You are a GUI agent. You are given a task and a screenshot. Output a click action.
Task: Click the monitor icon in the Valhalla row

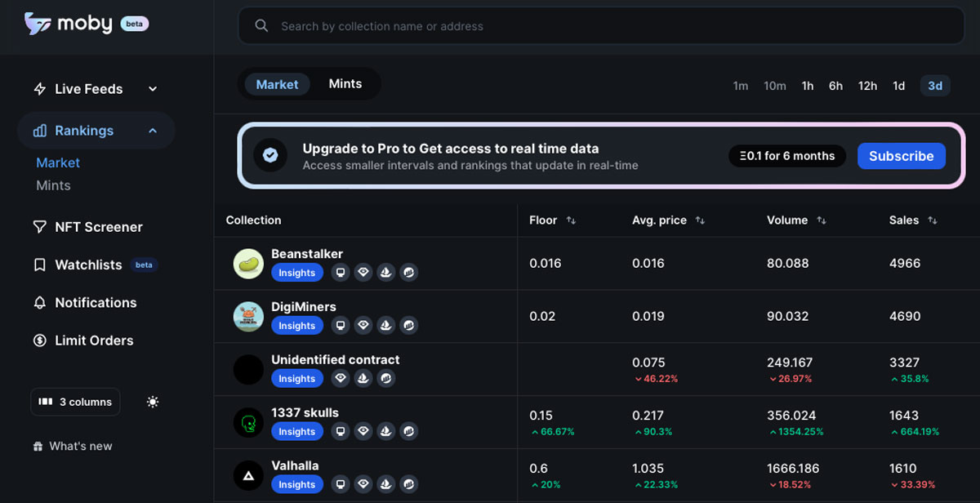(341, 484)
